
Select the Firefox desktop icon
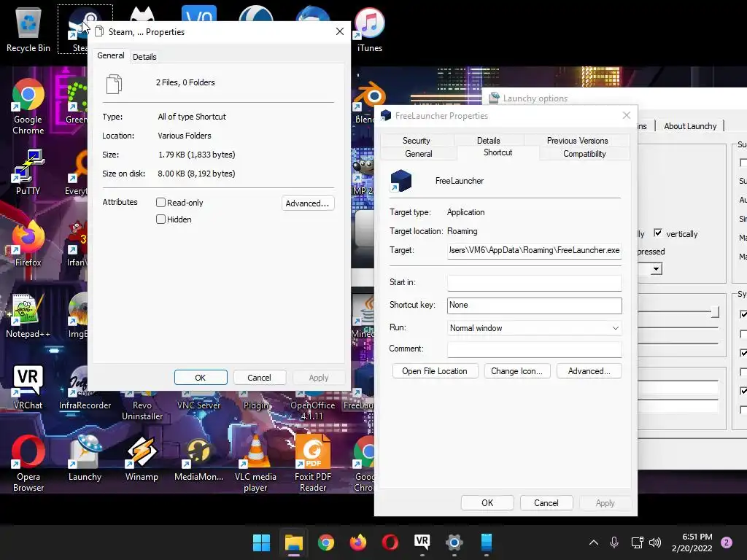(28, 244)
